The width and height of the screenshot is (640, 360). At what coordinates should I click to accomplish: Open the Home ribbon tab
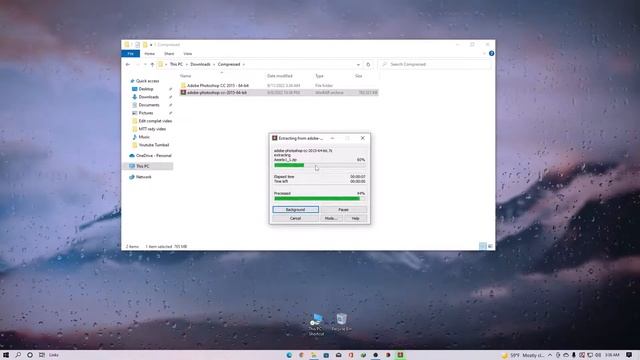coord(149,53)
